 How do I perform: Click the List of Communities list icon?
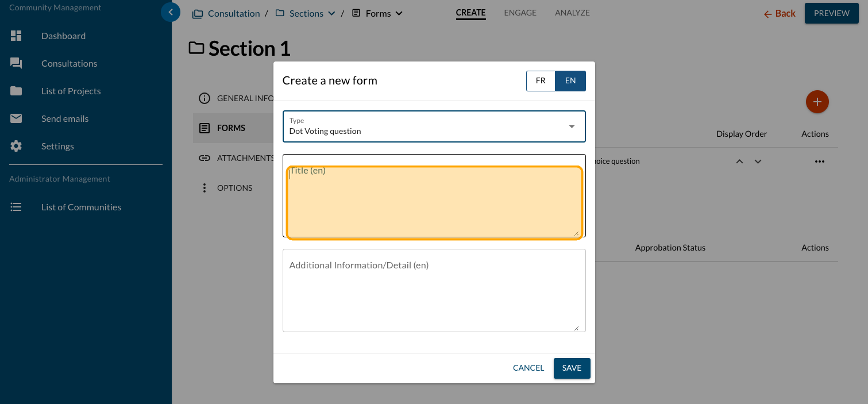[16, 207]
